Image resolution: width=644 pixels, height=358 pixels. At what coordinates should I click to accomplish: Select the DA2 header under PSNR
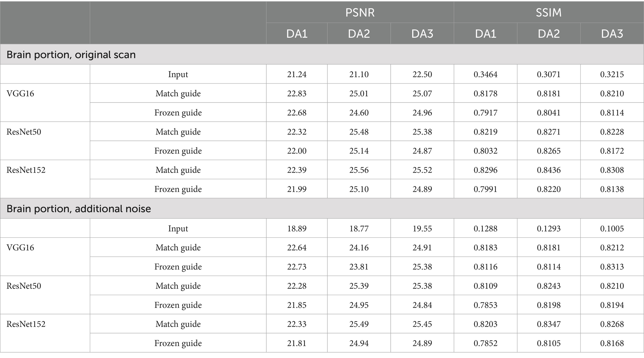pyautogui.click(x=359, y=33)
